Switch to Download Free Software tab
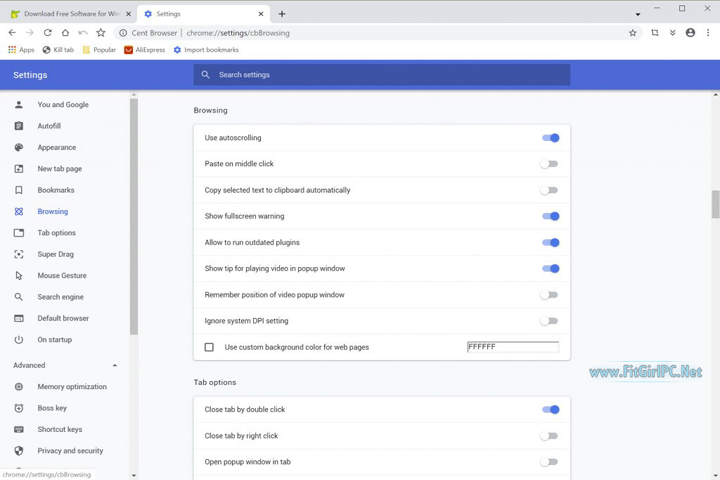The height and width of the screenshot is (480, 720). pyautogui.click(x=68, y=14)
